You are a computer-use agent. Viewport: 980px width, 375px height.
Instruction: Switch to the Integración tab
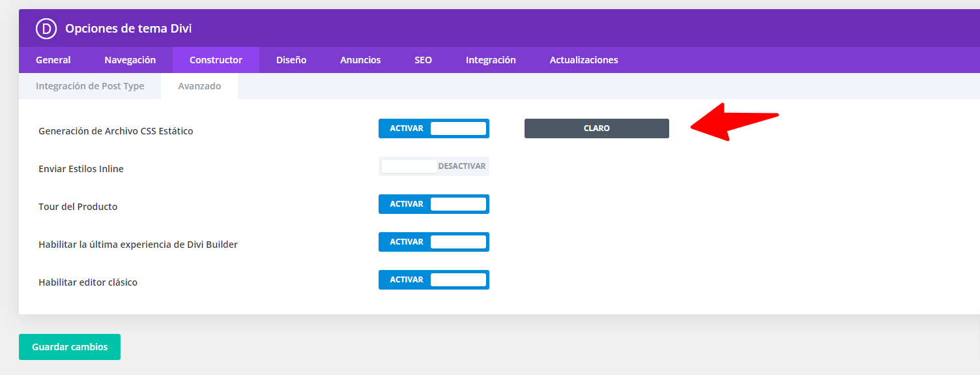click(x=491, y=60)
